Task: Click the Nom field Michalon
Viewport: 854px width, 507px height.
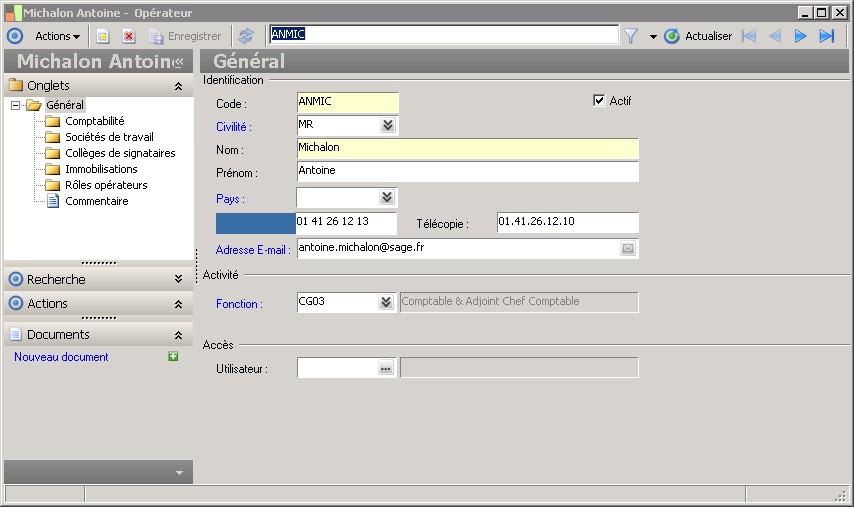Action: point(468,149)
